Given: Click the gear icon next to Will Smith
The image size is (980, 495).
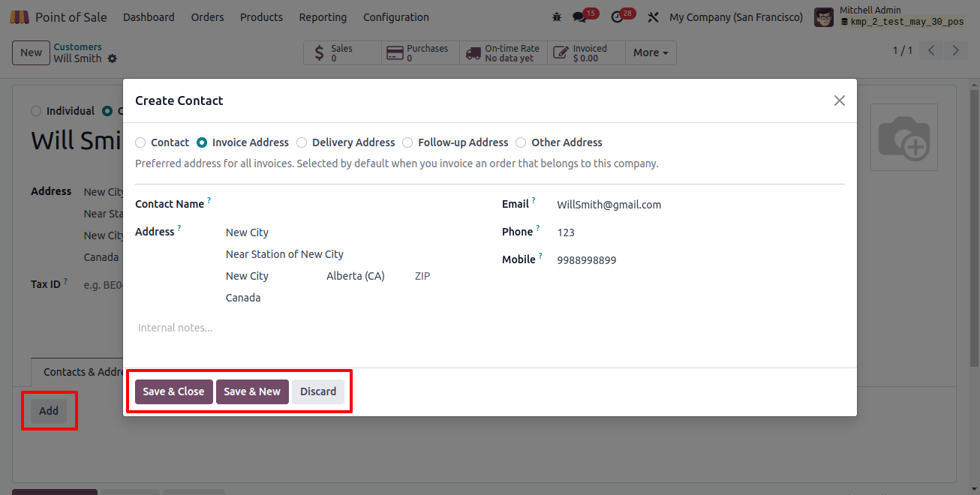Looking at the screenshot, I should coord(113,58).
